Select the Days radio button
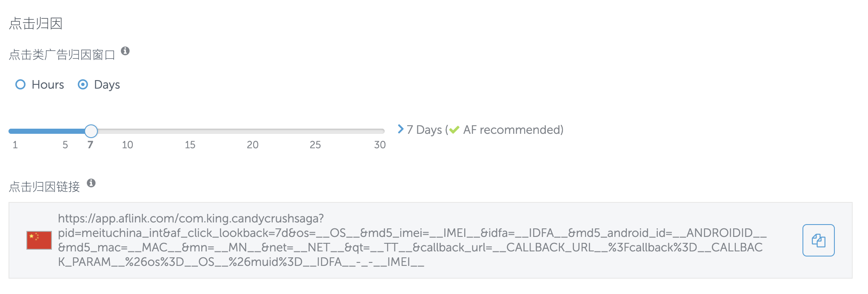The height and width of the screenshot is (294, 868). [x=83, y=84]
